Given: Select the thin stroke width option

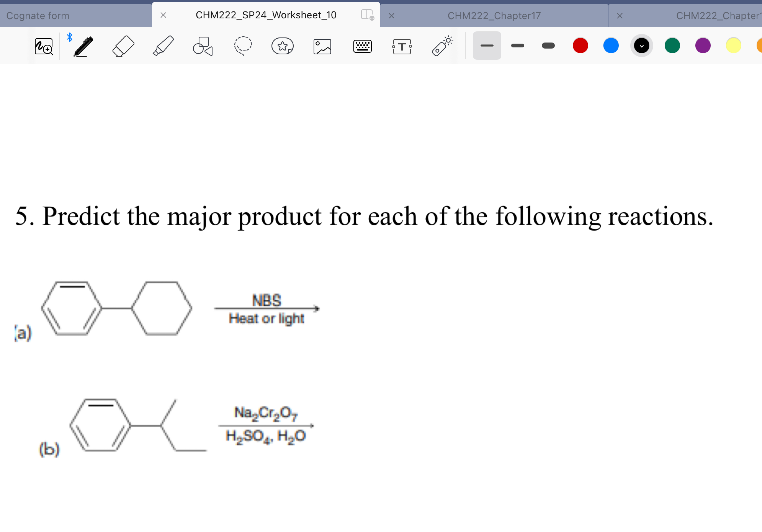Looking at the screenshot, I should click(487, 46).
